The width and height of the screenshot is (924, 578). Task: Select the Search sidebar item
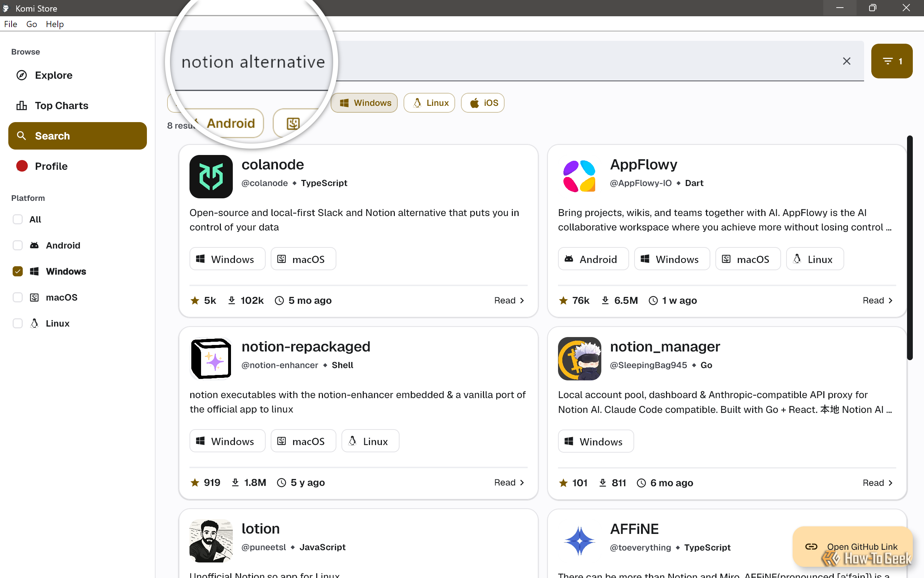coord(78,136)
